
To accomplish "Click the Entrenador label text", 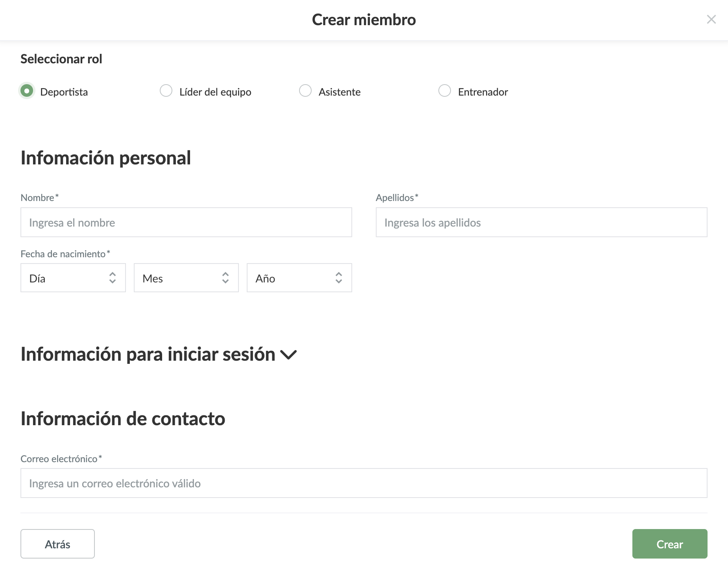I will (x=483, y=92).
